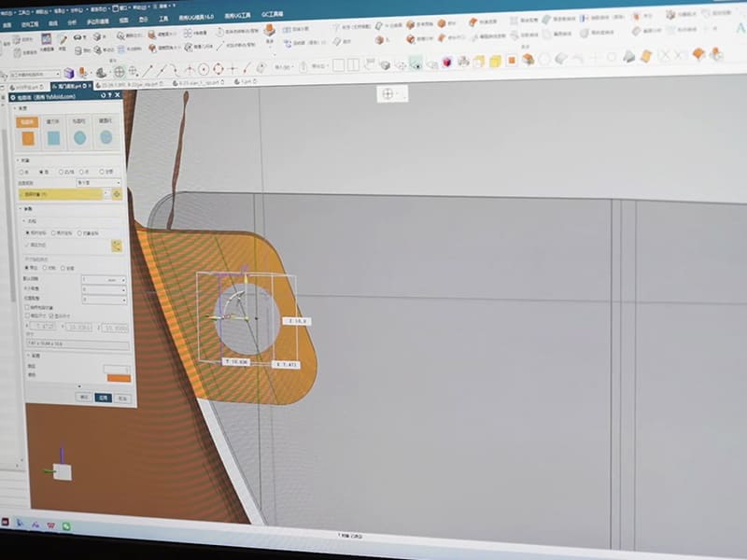Screen dimensions: 747x560
Task: Click the Z size value field
Action: coord(115,329)
